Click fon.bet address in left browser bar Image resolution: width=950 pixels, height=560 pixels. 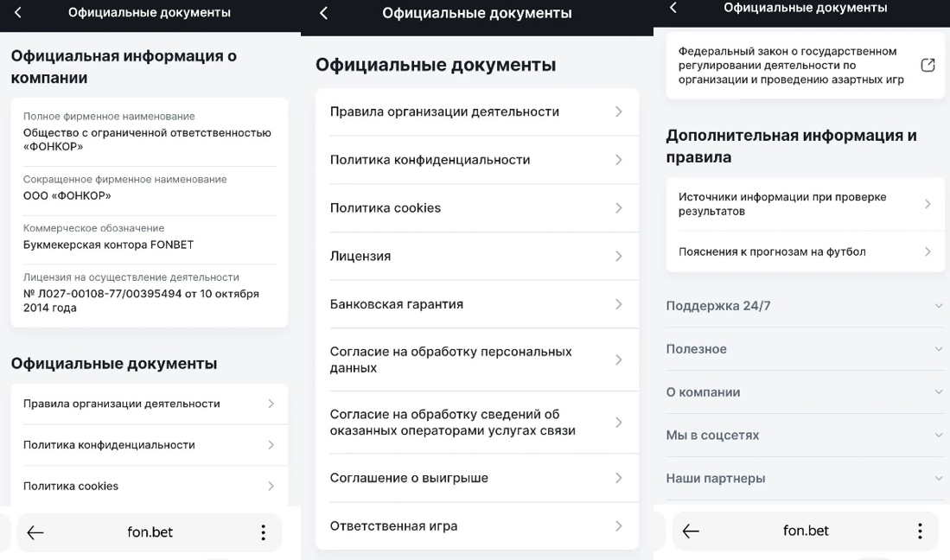point(150,532)
